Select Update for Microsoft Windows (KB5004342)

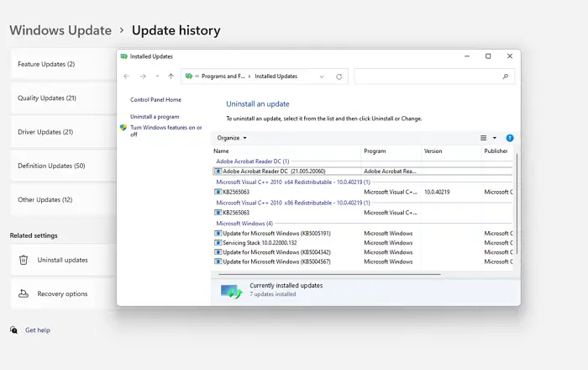coord(362,252)
